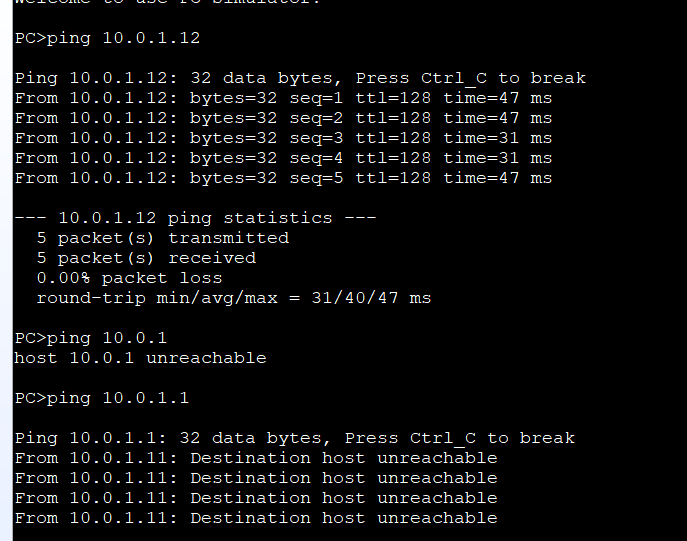Click the seq=3 reply line
This screenshot has height=541, width=687.
pyautogui.click(x=283, y=138)
